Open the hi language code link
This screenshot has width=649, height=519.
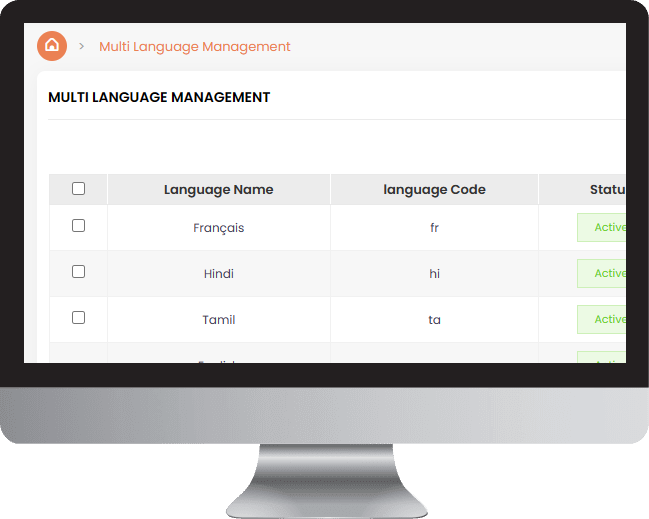coord(434,274)
